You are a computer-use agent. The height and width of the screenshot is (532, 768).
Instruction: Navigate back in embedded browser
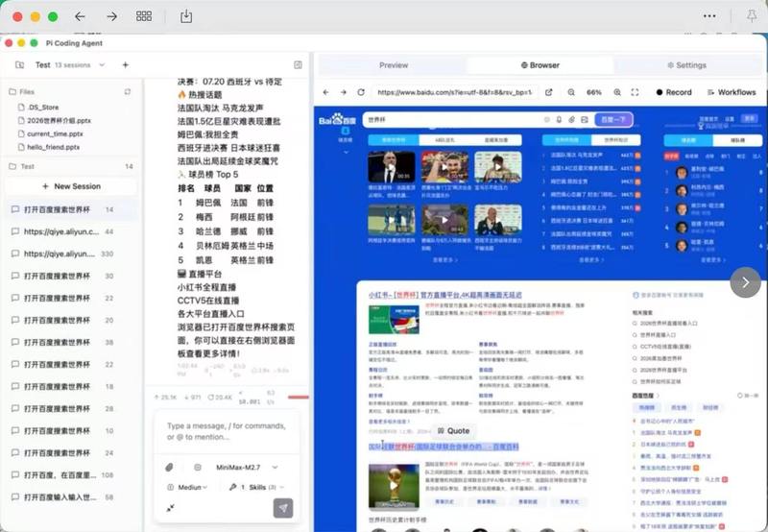326,92
